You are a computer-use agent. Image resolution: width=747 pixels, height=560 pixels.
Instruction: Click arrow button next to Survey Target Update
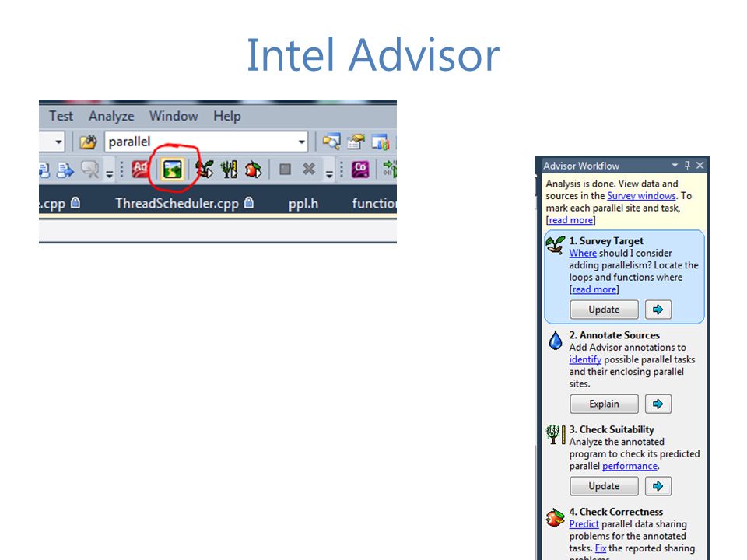pos(658,310)
